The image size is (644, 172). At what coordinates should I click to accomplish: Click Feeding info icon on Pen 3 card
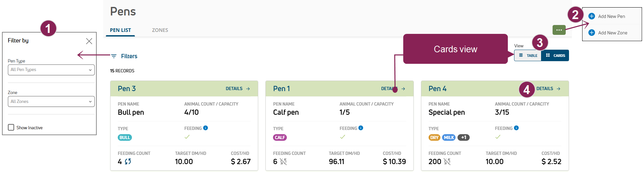206,128
